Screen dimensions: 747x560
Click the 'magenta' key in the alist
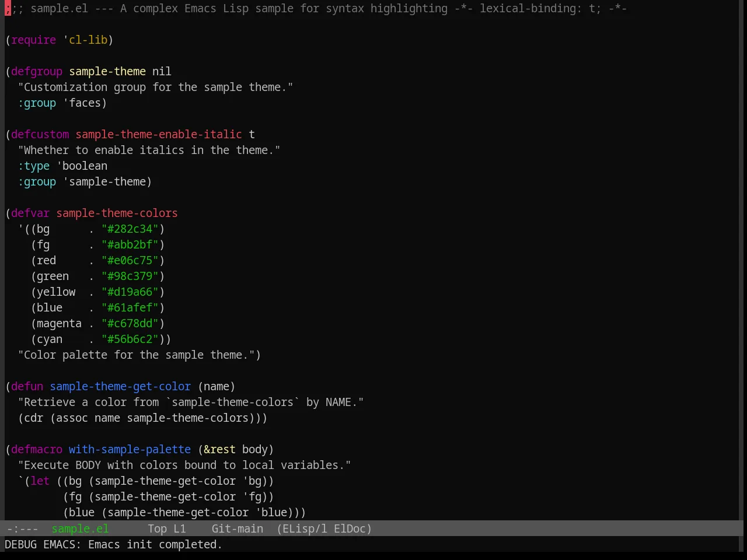[x=59, y=323]
